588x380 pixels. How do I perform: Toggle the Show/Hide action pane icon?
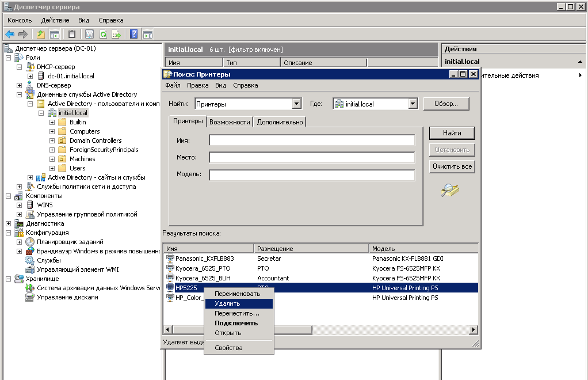(148, 35)
